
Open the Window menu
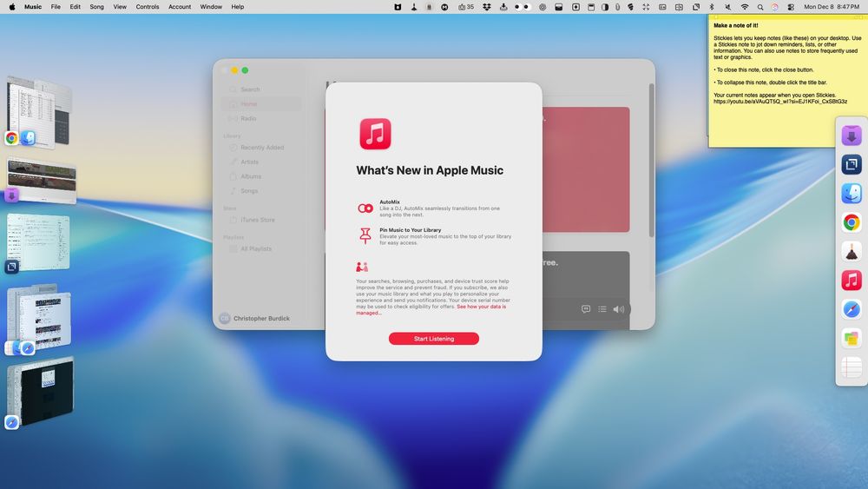[x=211, y=7]
